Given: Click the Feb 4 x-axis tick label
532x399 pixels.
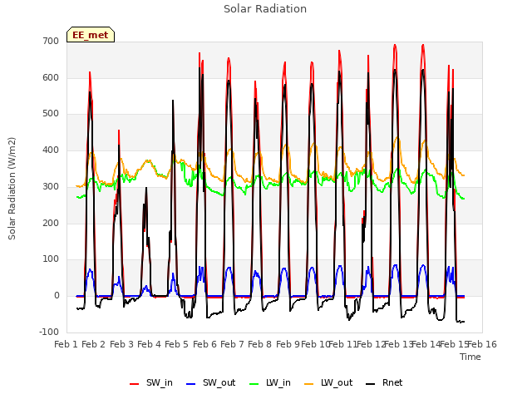Looking at the screenshot, I should click(149, 344).
